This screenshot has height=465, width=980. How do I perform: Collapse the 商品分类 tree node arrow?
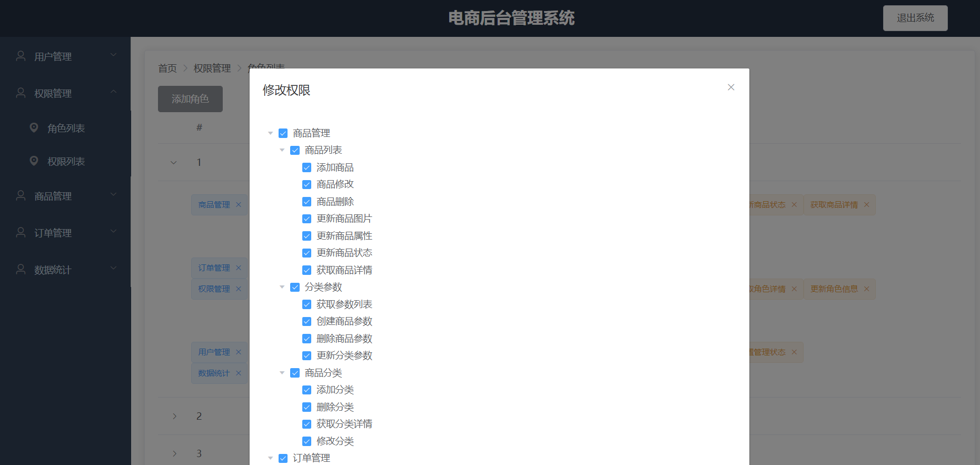[282, 373]
